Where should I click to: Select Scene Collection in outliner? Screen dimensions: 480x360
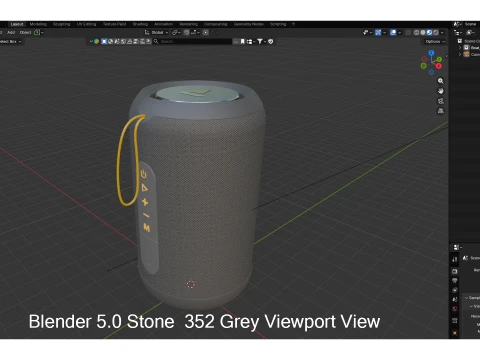pos(469,41)
